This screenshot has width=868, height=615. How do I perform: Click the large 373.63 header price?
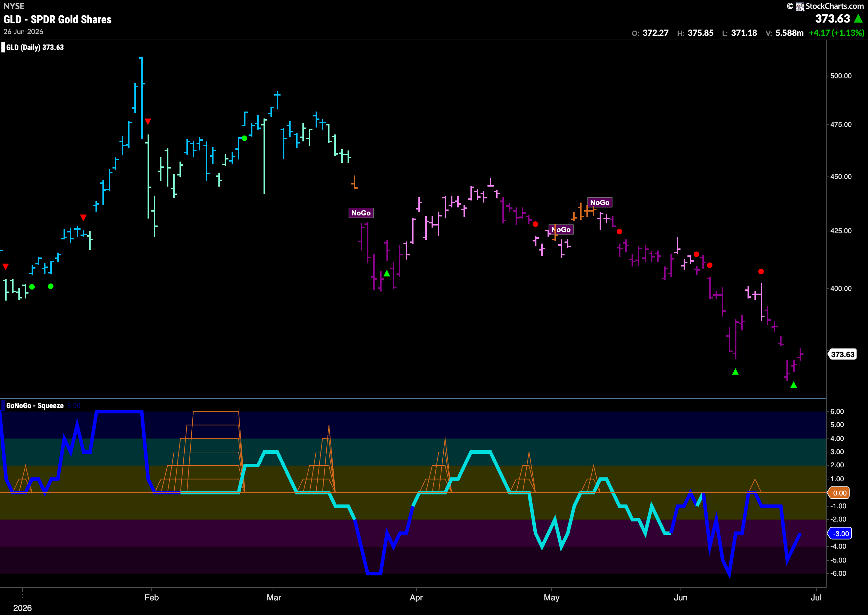pos(833,18)
